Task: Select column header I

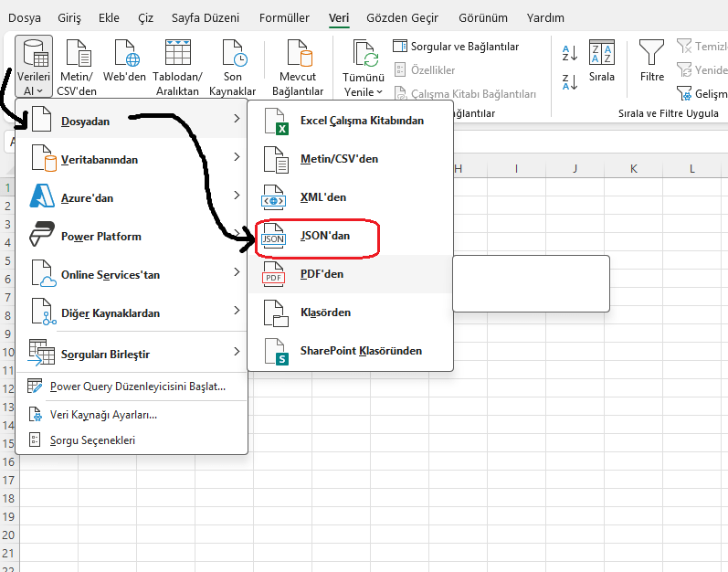Action: click(x=516, y=169)
